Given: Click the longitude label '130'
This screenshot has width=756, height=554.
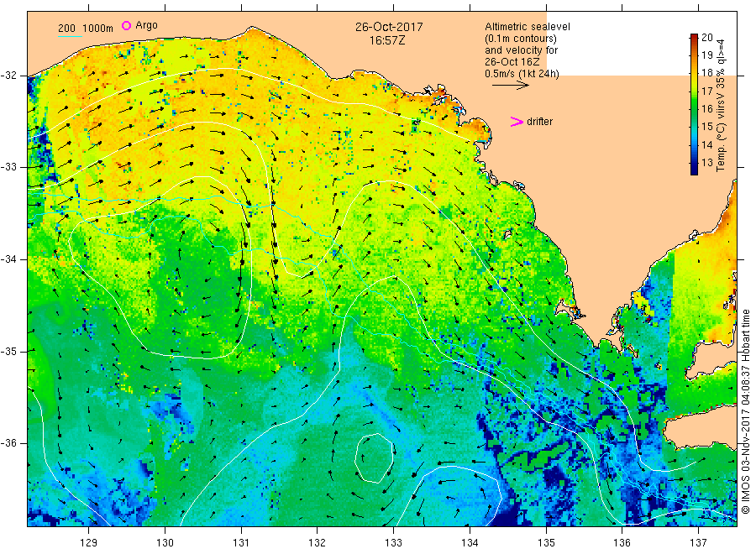Looking at the screenshot, I should pyautogui.click(x=165, y=543).
